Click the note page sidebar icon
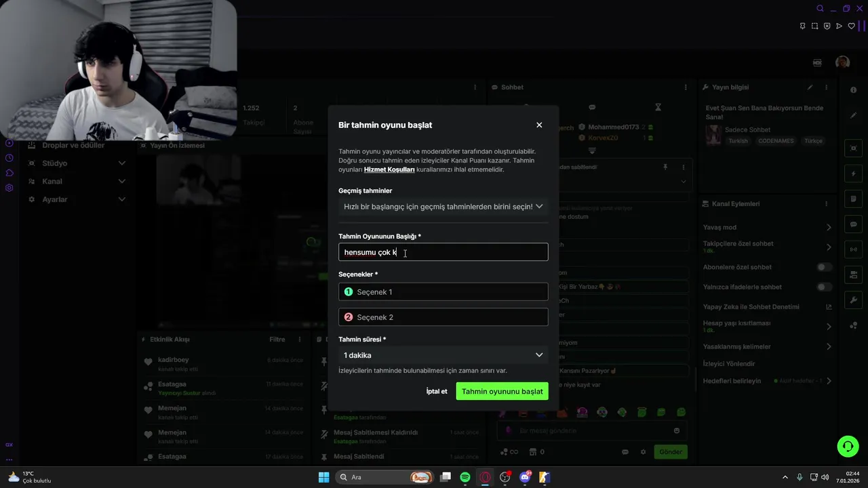868x488 pixels. [853, 199]
